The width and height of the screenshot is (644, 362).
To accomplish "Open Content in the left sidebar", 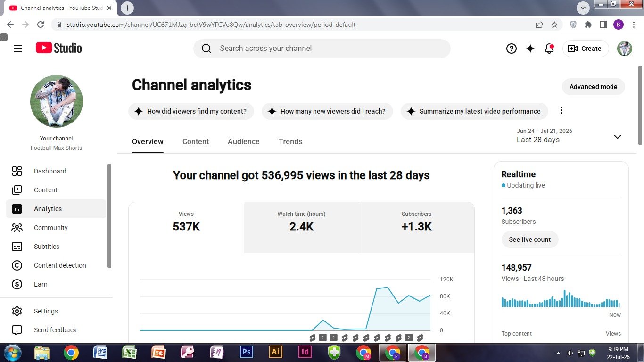I will (x=56, y=190).
